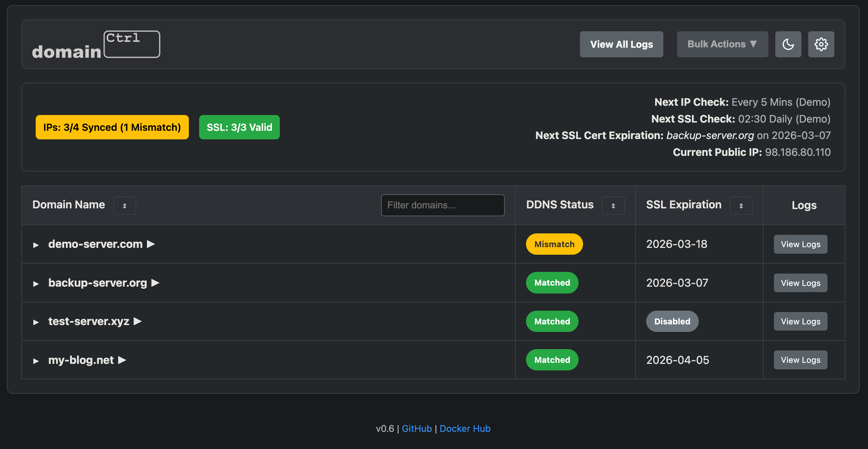Click arrow icon beside test-server.xyz name
The image size is (868, 449).
[138, 321]
